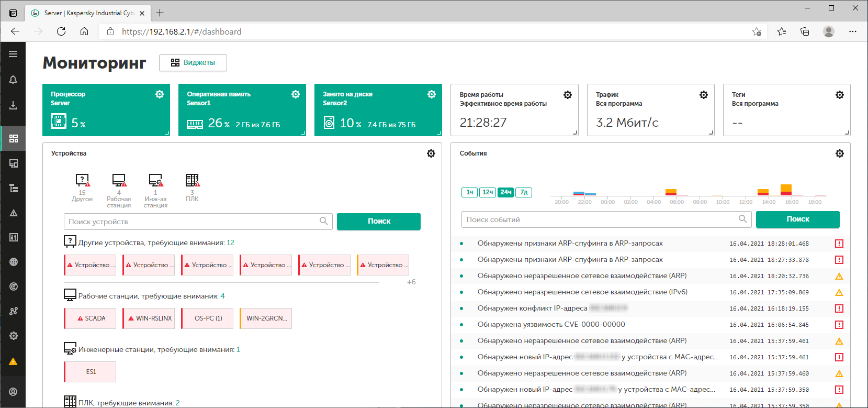Click the download icon in sidebar

(13, 105)
